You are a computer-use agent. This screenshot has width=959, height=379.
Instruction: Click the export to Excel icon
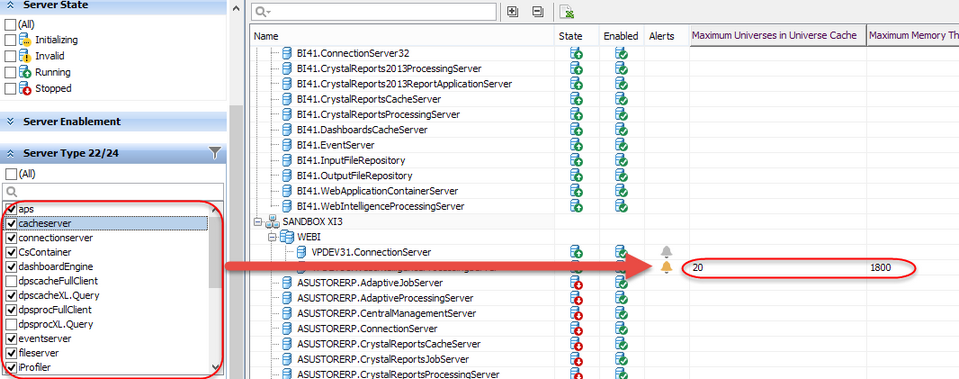tap(567, 12)
